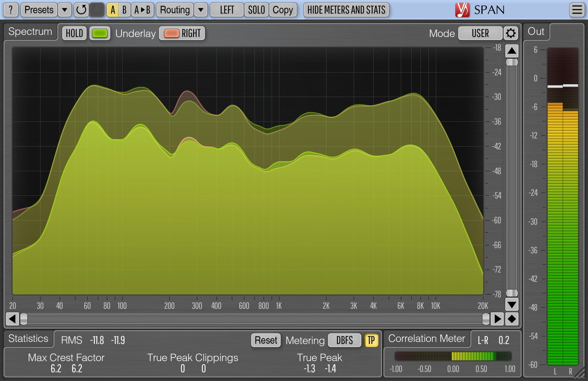Click Hide Meters and Stats button
This screenshot has height=381, width=588.
tap(347, 10)
